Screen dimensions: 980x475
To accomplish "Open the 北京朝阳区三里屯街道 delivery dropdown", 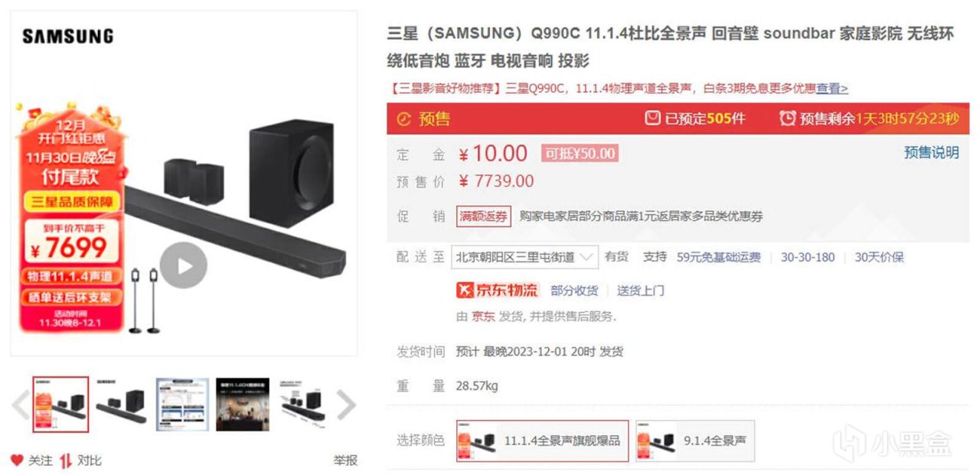I will 525,257.
